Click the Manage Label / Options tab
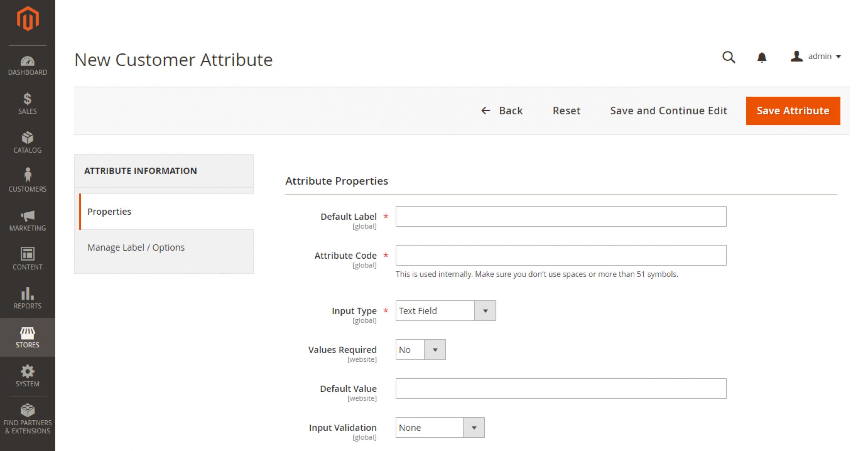 (x=137, y=247)
